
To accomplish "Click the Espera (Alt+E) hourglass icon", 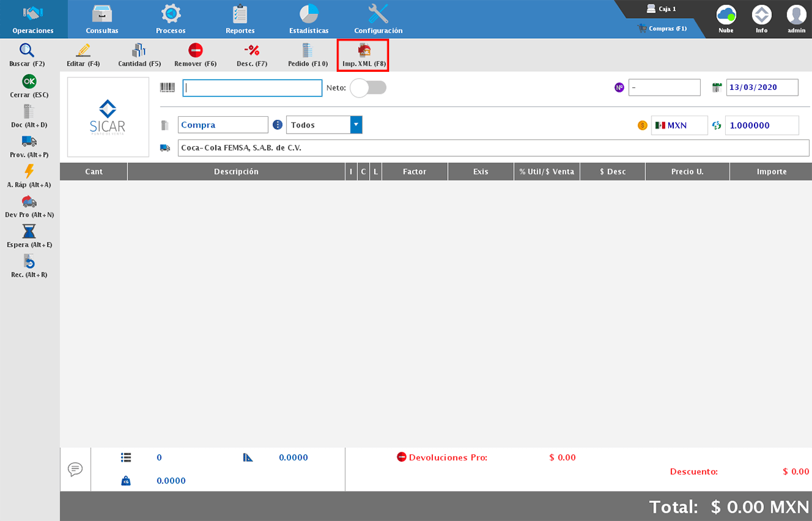I will [x=29, y=232].
